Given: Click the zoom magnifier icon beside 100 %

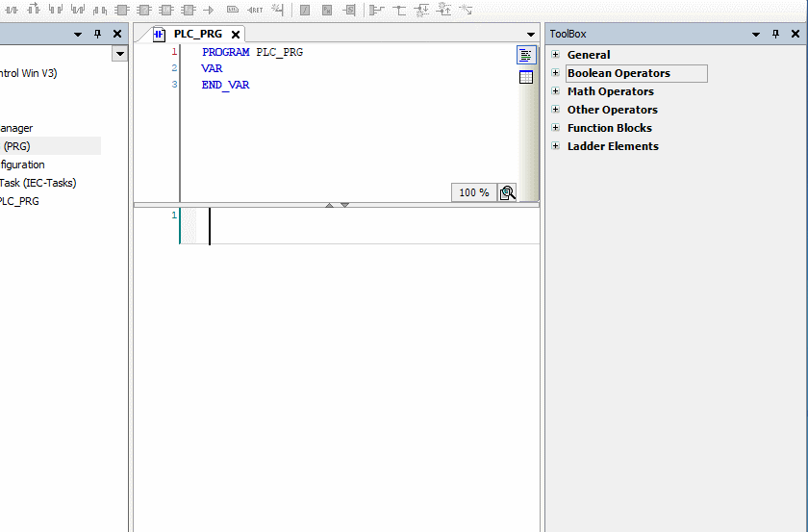Looking at the screenshot, I should point(508,192).
